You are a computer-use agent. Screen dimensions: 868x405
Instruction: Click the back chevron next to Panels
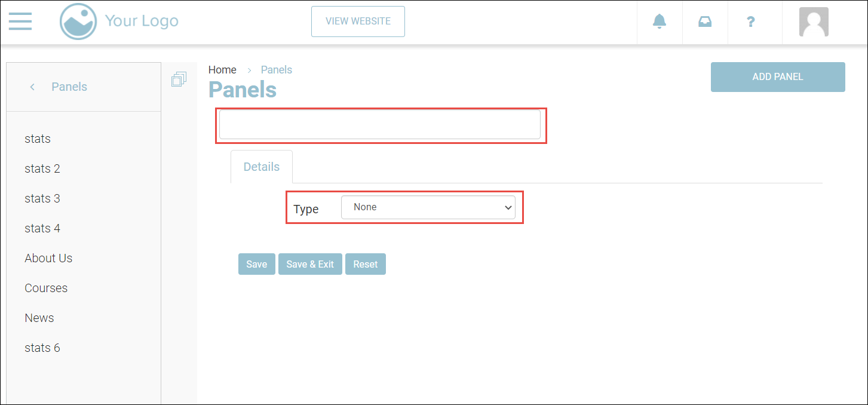tap(32, 87)
